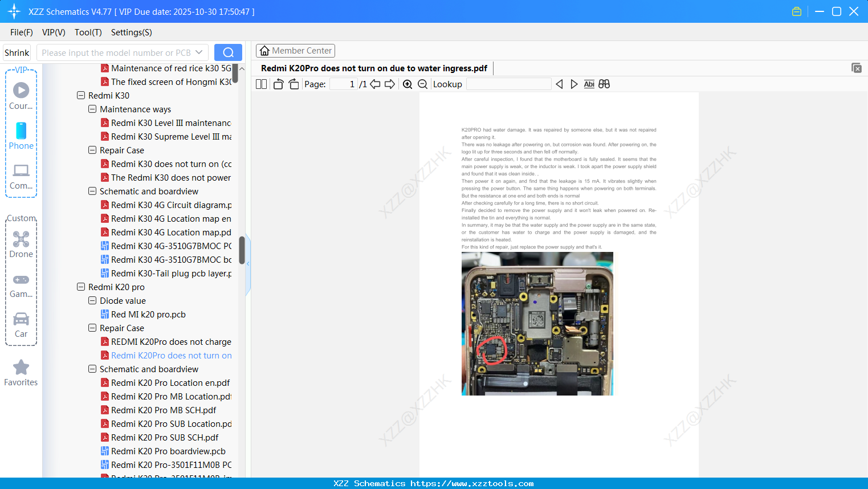The image size is (868, 489).
Task: Click the Abi text-match icon
Action: point(589,84)
